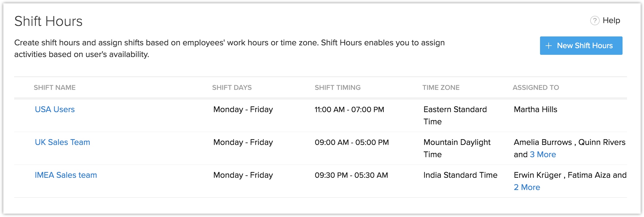The image size is (644, 217).
Task: Open the Help link
Action: 611,21
